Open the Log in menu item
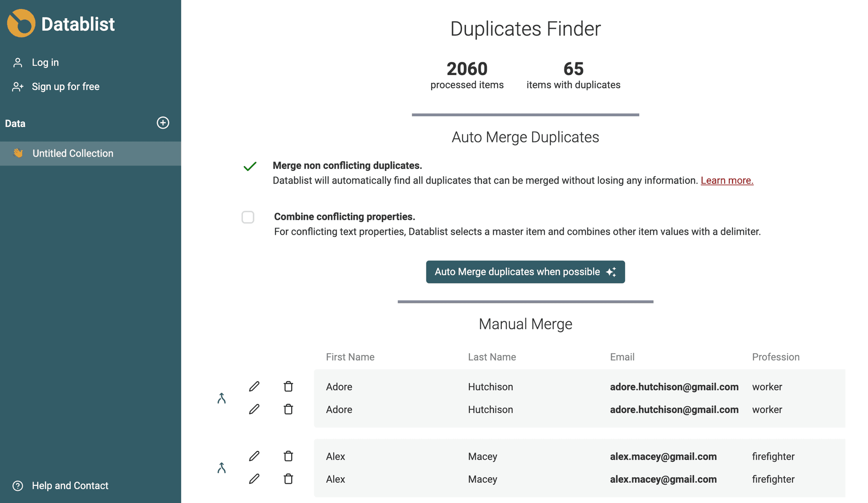The image size is (868, 503). (45, 62)
